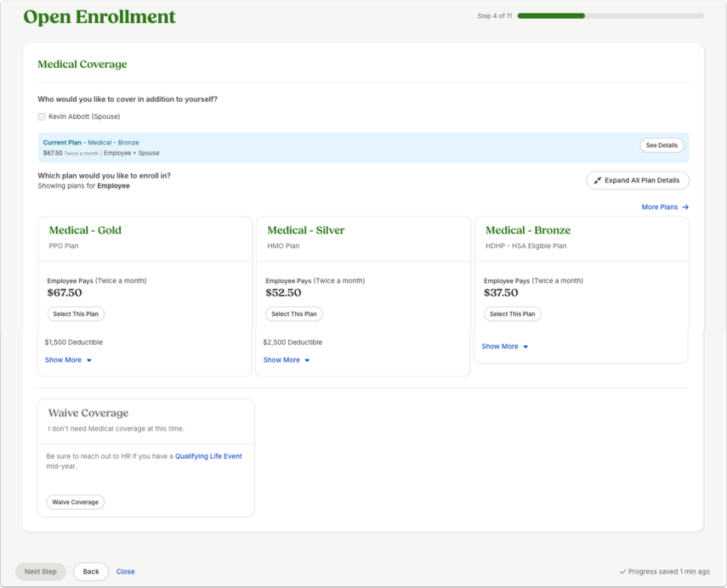Check the Kevin Abbott (Spouse) checkbox
Screen dimensions: 727x588
42,116
